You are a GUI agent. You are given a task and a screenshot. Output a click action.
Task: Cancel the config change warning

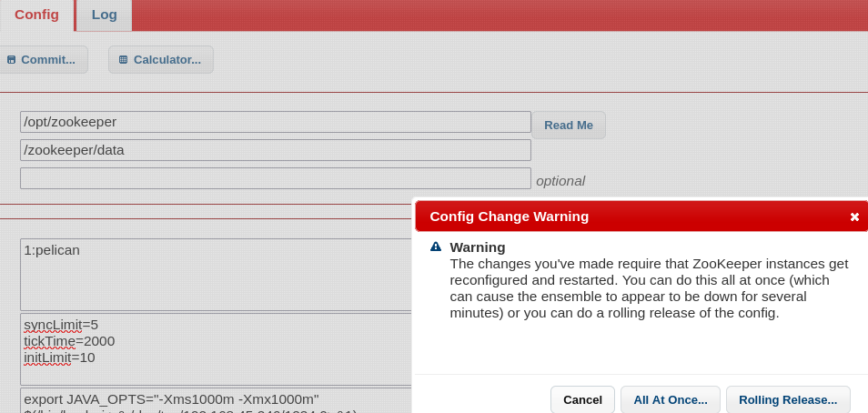coord(582,399)
